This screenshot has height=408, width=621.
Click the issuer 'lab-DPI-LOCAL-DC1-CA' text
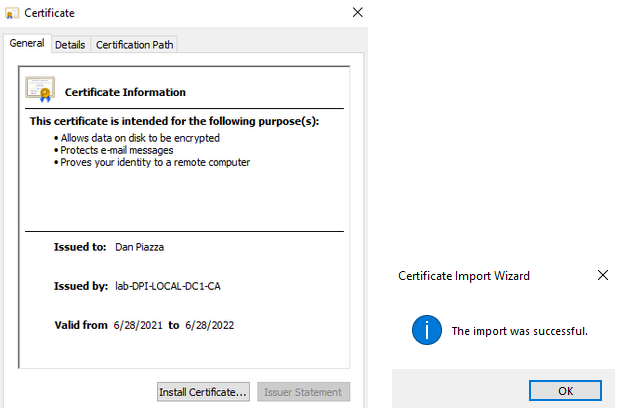point(168,286)
